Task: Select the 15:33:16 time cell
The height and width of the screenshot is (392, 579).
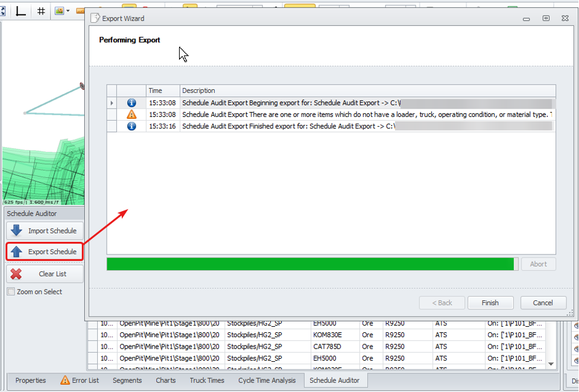Action: (162, 126)
